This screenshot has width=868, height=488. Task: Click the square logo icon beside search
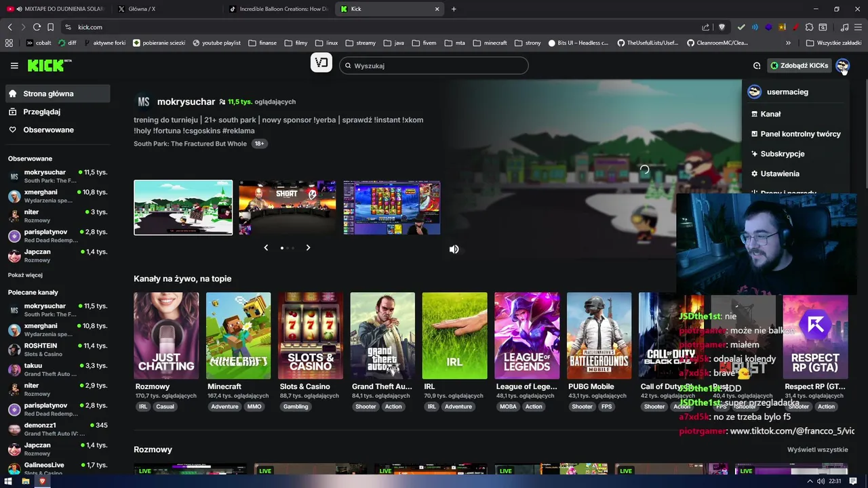[x=321, y=63]
